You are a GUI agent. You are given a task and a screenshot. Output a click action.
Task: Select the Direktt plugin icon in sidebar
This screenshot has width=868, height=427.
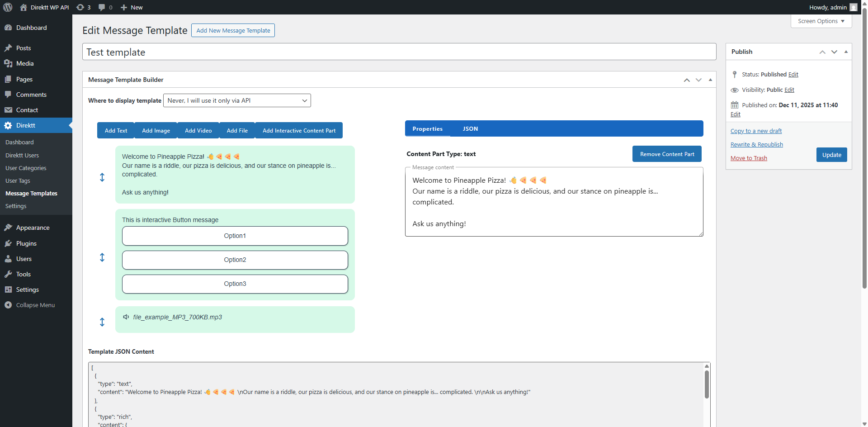8,125
